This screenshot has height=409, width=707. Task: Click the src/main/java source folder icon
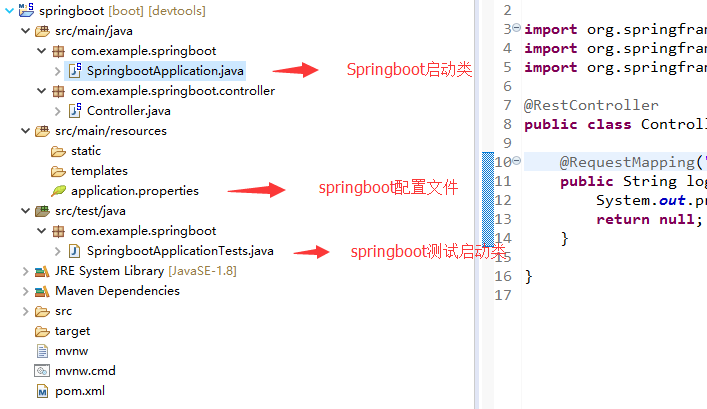(42, 31)
